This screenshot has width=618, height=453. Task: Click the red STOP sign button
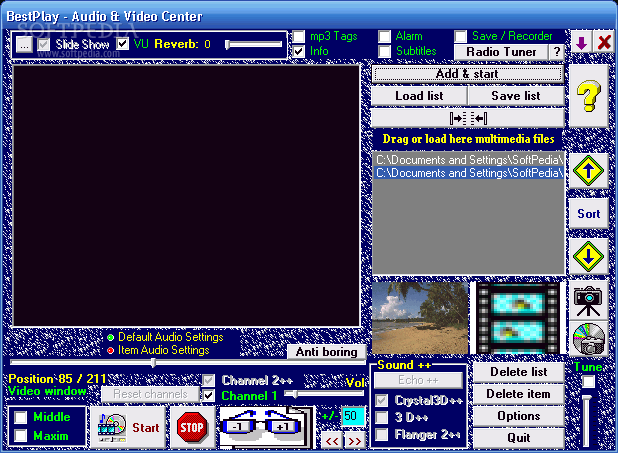pyautogui.click(x=192, y=427)
